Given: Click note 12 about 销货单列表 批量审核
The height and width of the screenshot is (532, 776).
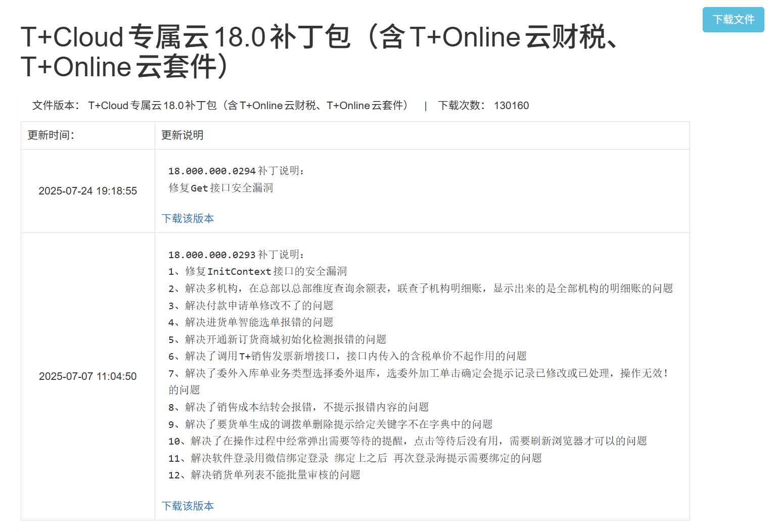Looking at the screenshot, I should pyautogui.click(x=264, y=475).
